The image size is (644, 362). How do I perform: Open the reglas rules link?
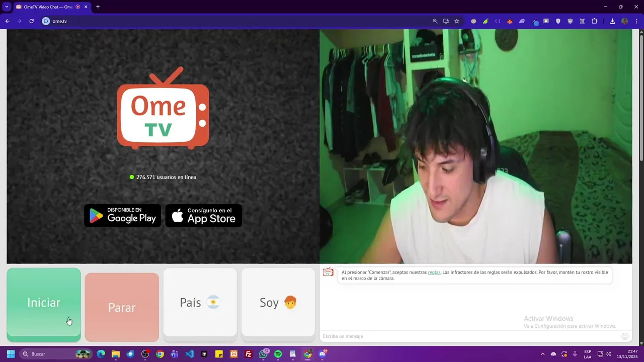point(434,272)
